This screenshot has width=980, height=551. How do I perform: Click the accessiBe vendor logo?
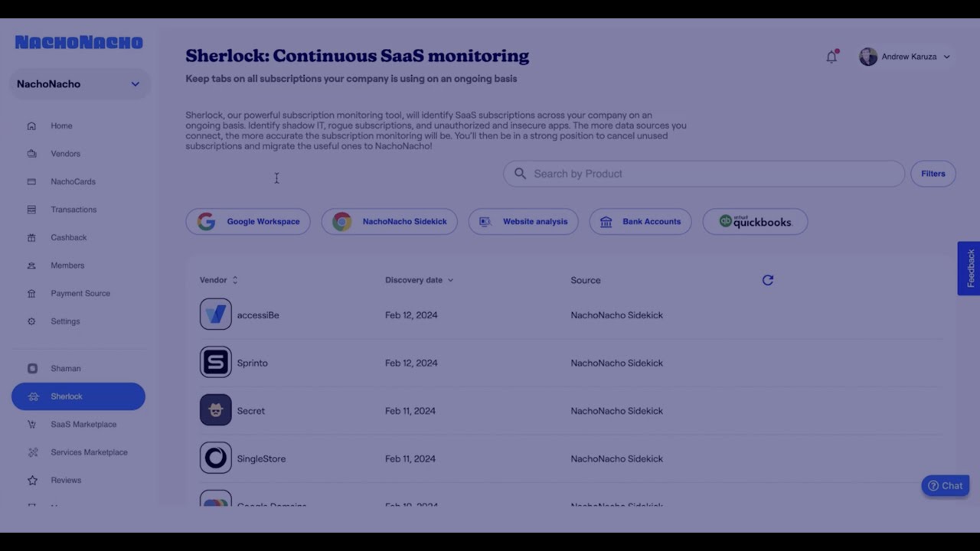click(x=216, y=315)
